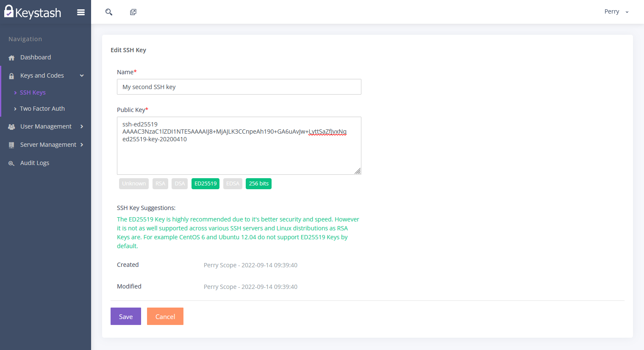Viewport: 644px width, 350px height.
Task: Click the Keys and Codes lock icon
Action: pos(11,76)
